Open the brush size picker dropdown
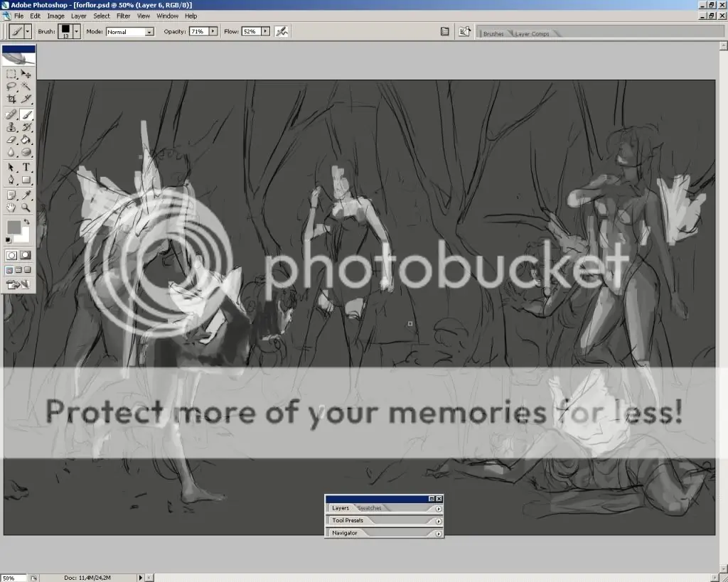Screen dimensions: 728x582 pyautogui.click(x=77, y=31)
